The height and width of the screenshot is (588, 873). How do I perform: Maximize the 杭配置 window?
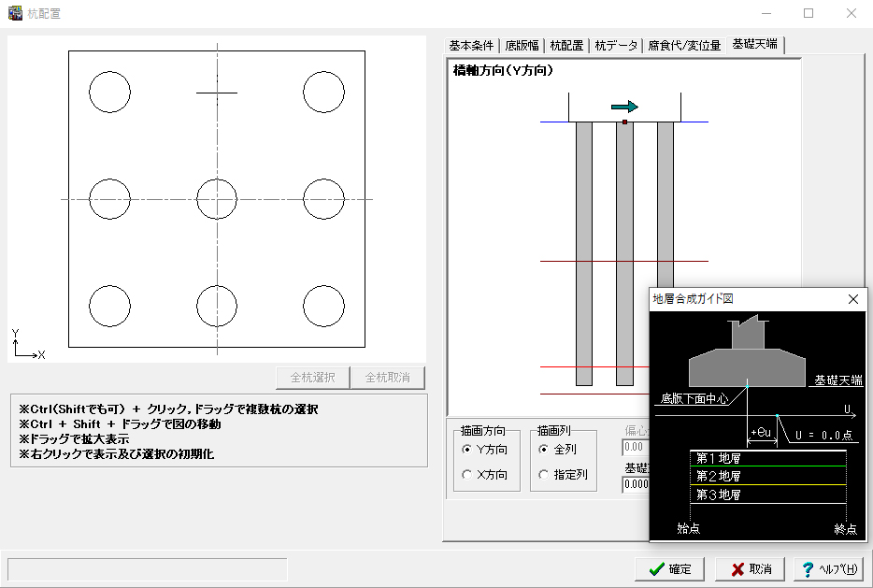[x=809, y=13]
